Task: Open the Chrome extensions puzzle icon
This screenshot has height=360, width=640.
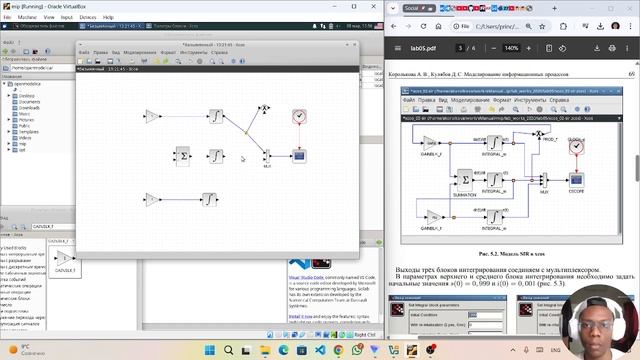Action: [x=563, y=26]
